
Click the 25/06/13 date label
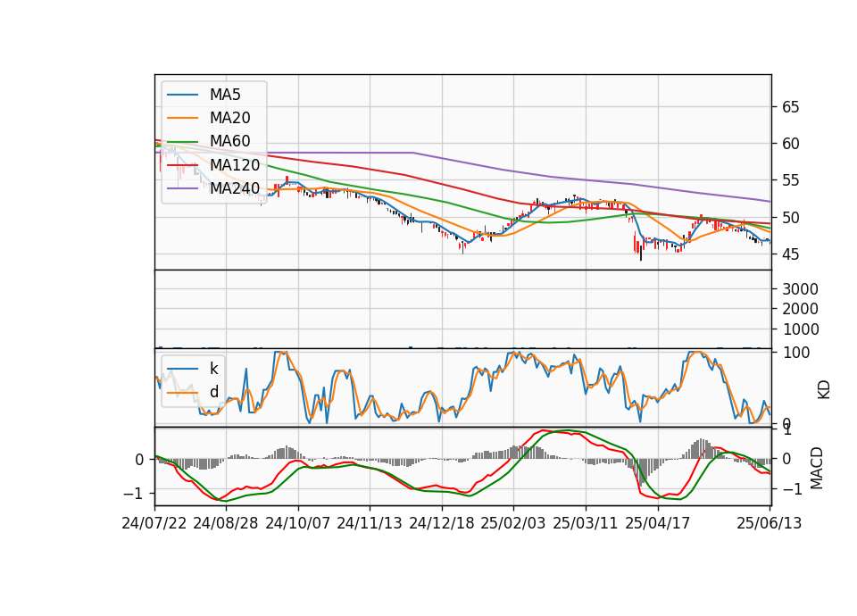point(769,523)
